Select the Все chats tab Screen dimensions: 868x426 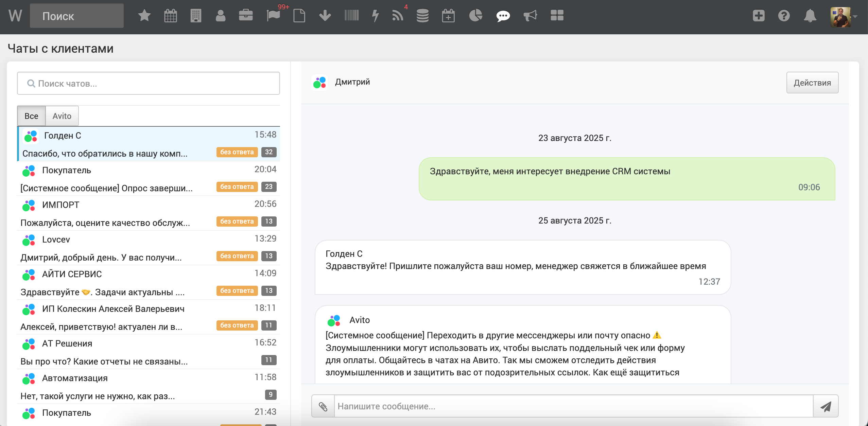pos(31,116)
